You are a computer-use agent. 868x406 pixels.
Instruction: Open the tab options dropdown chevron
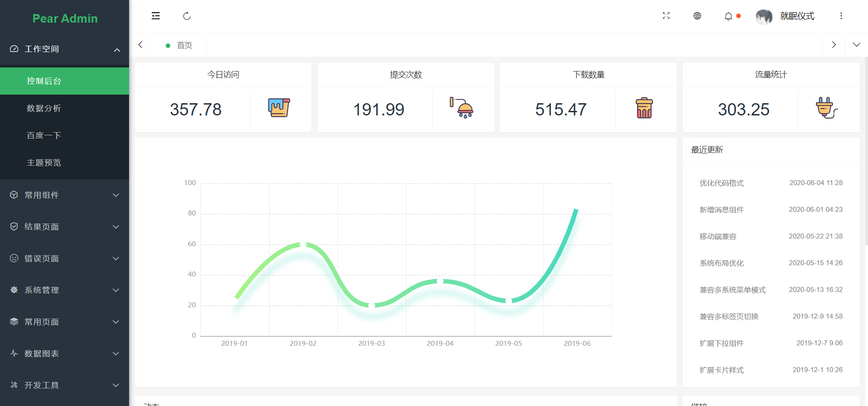(x=856, y=45)
